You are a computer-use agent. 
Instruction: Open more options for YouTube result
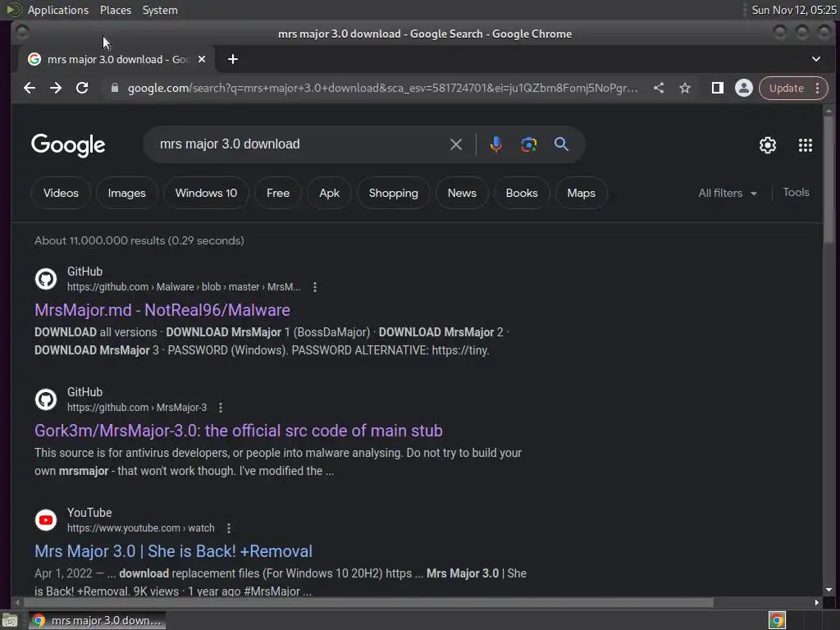pyautogui.click(x=229, y=528)
